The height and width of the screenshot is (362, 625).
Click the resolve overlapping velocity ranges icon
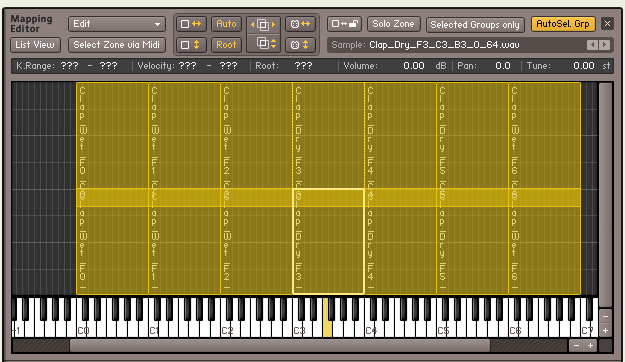263,43
